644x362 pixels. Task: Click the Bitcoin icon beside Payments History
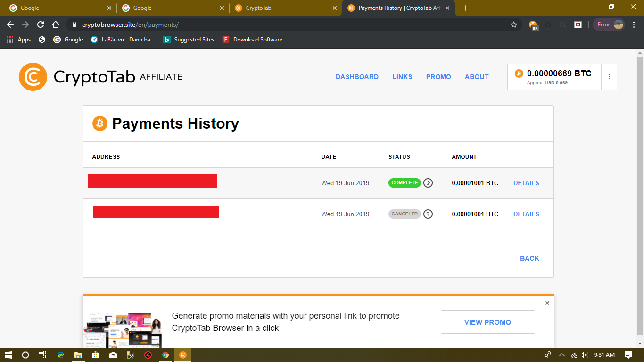pyautogui.click(x=100, y=123)
